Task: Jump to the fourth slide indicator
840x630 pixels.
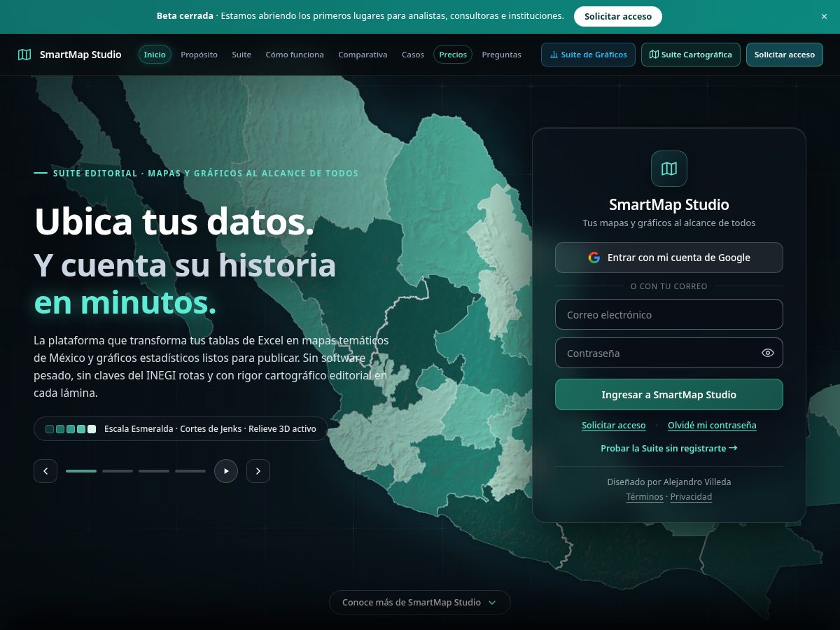Action: pyautogui.click(x=190, y=471)
